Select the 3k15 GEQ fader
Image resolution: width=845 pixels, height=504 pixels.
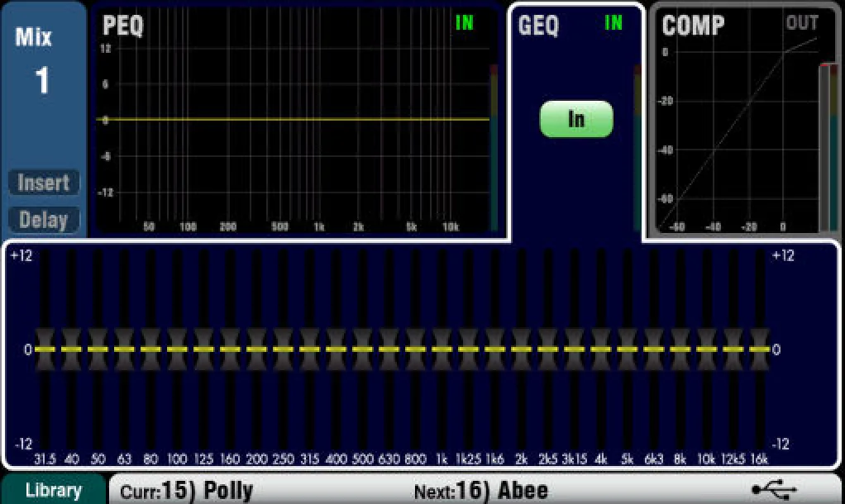[574, 349]
